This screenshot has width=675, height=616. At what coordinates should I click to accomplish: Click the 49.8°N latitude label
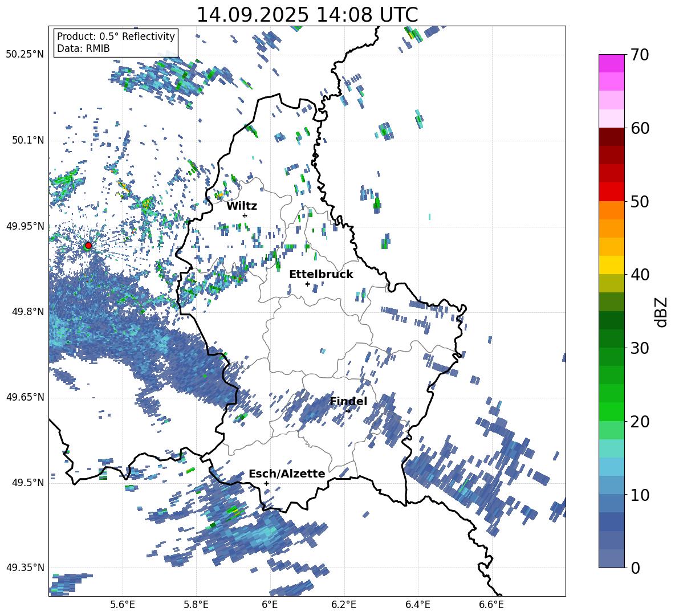29,312
